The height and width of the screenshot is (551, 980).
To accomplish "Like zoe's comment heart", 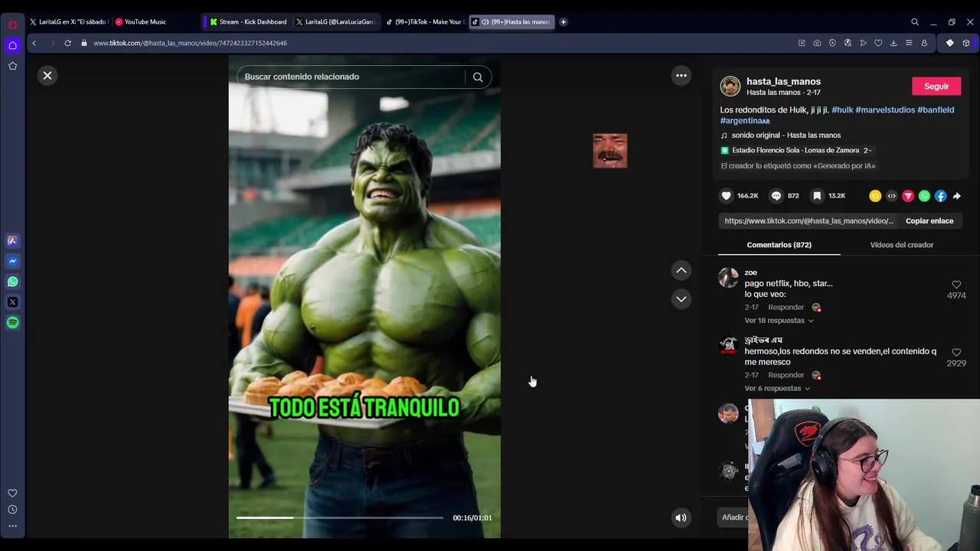I will pyautogui.click(x=956, y=285).
